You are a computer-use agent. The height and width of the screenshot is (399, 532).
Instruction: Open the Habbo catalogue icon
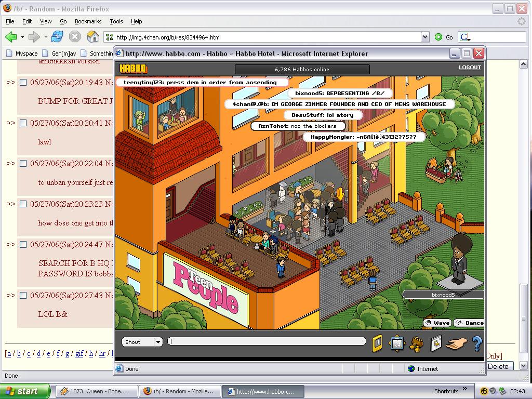[x=436, y=343]
